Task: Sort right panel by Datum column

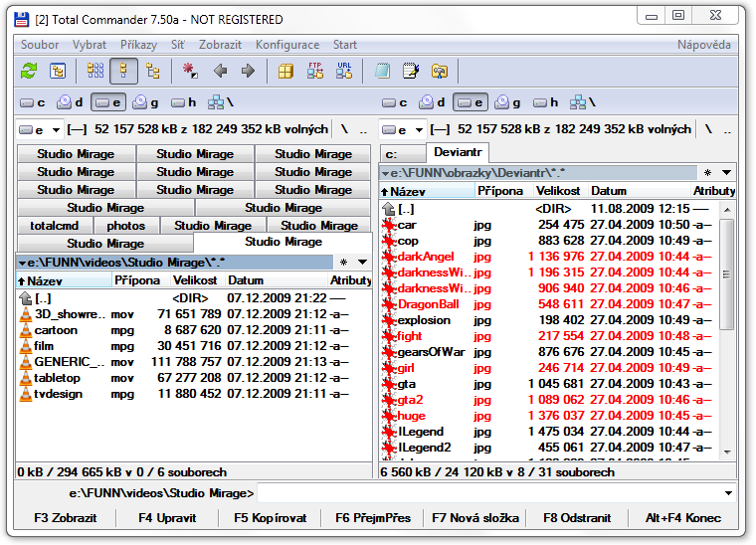Action: (x=638, y=191)
